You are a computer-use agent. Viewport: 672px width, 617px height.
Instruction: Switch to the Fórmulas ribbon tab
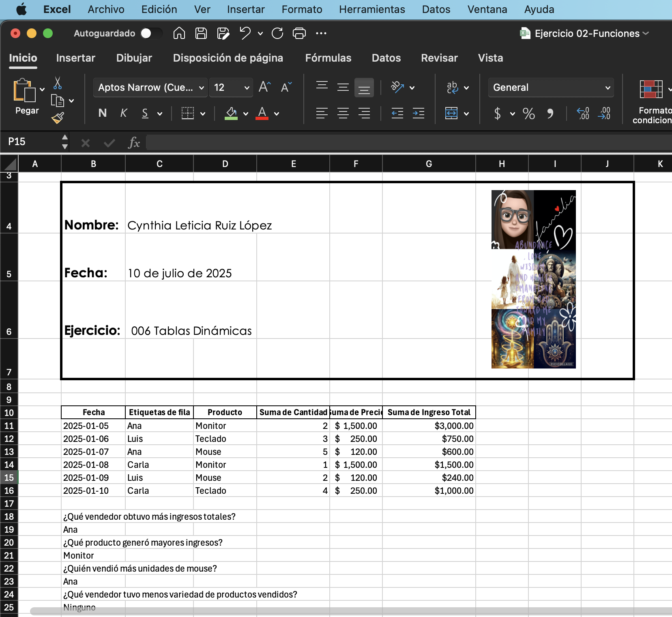(328, 58)
